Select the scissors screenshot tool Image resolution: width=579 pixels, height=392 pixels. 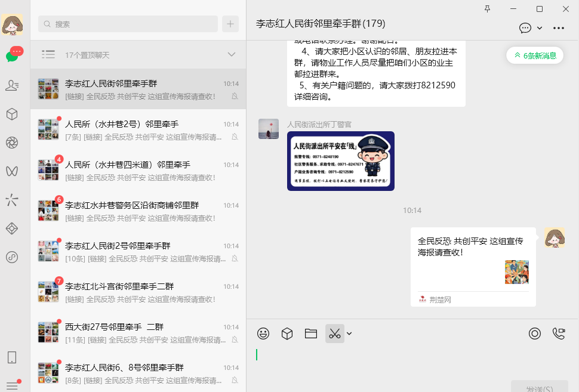[x=334, y=334]
